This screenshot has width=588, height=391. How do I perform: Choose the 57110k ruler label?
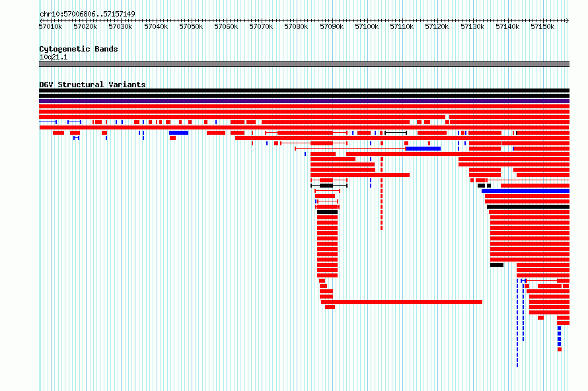[402, 26]
